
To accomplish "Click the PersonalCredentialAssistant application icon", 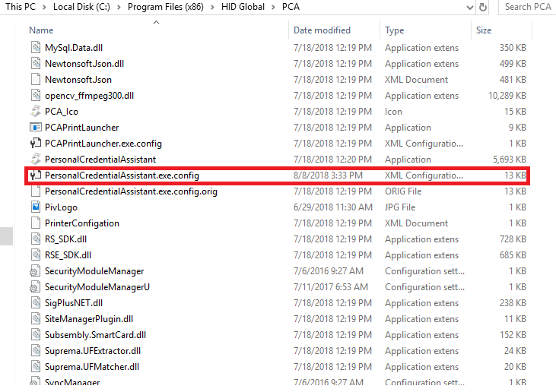I will (36, 160).
